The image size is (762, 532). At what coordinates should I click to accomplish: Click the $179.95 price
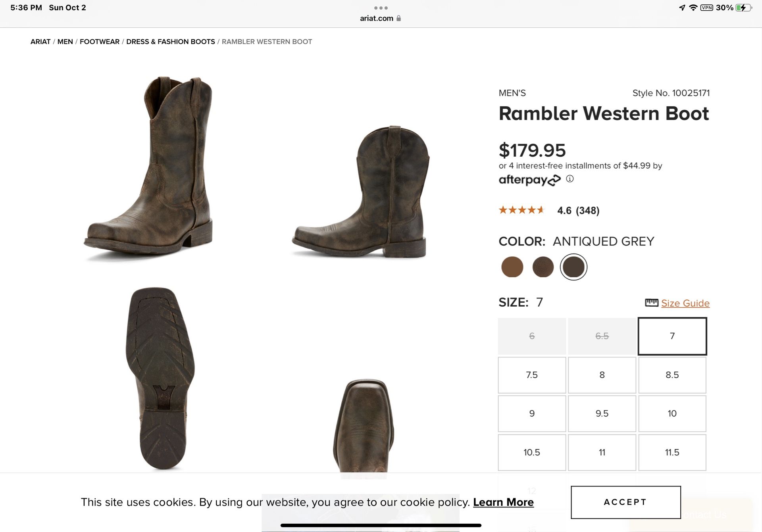(x=532, y=150)
